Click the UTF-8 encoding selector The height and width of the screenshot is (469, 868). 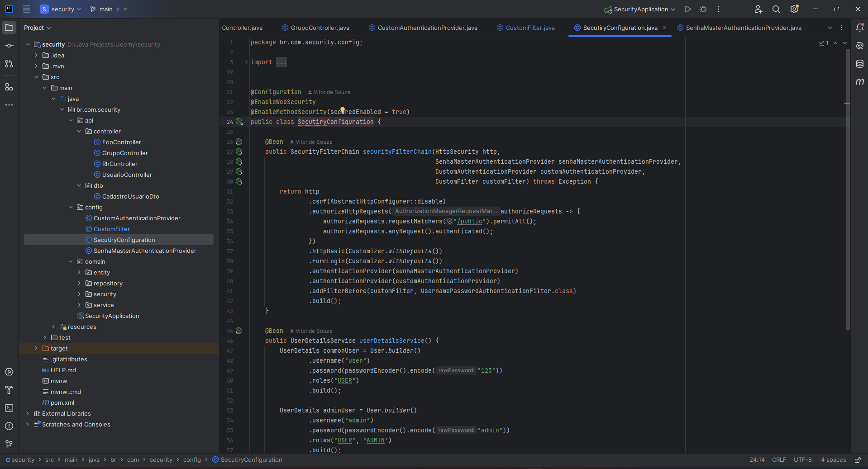tap(802, 460)
